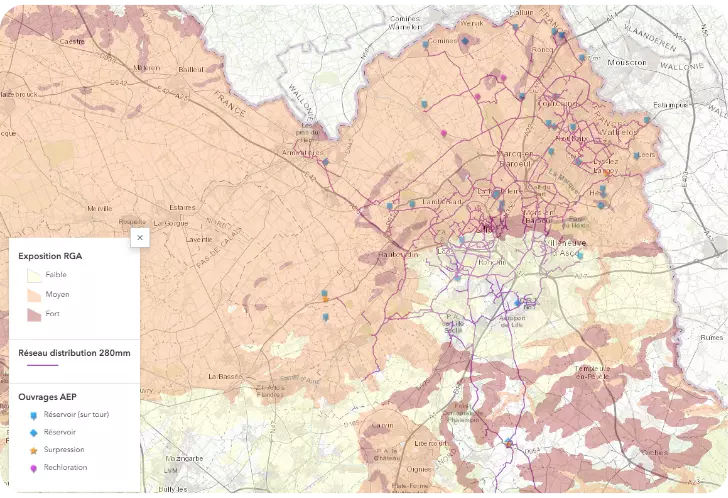
Task: Click the Ouvrages AEP legend heading
Action: (x=48, y=397)
